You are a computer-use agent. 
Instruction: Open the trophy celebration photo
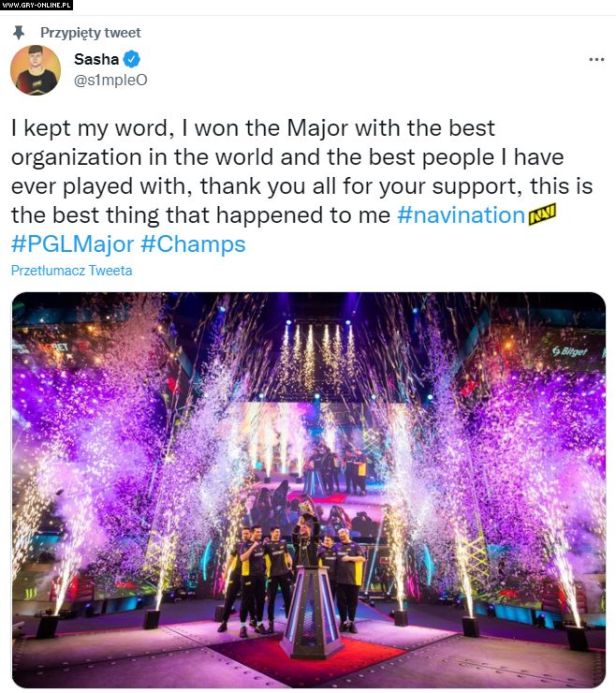pyautogui.click(x=308, y=490)
